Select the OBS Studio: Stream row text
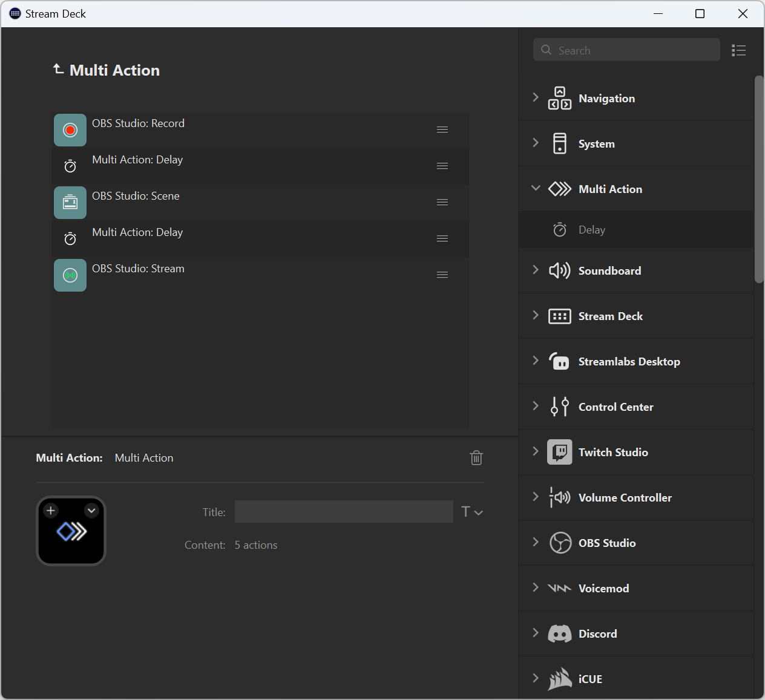 point(138,269)
